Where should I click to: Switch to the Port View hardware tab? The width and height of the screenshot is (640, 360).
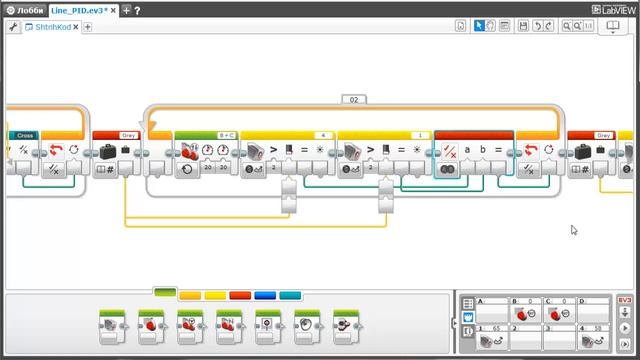tap(468, 317)
